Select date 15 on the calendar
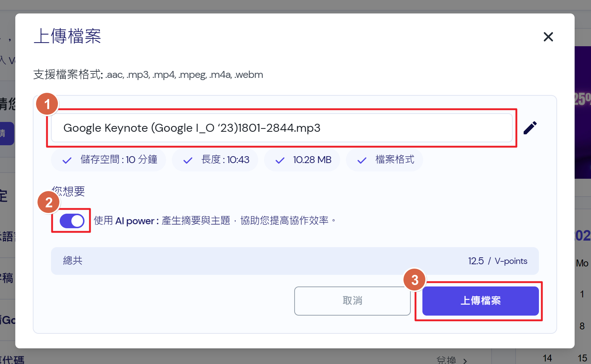The width and height of the screenshot is (591, 364). [582, 358]
